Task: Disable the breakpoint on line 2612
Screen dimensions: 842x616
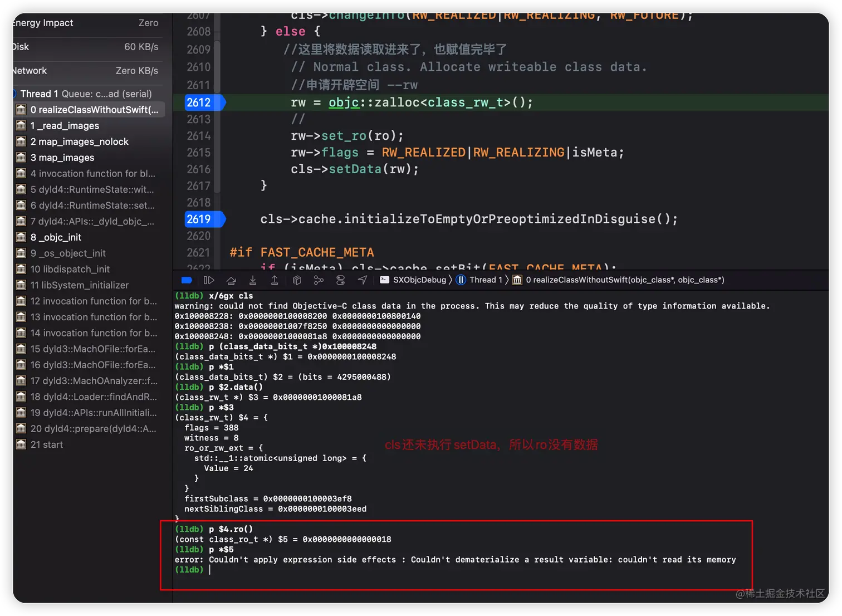Action: (204, 102)
